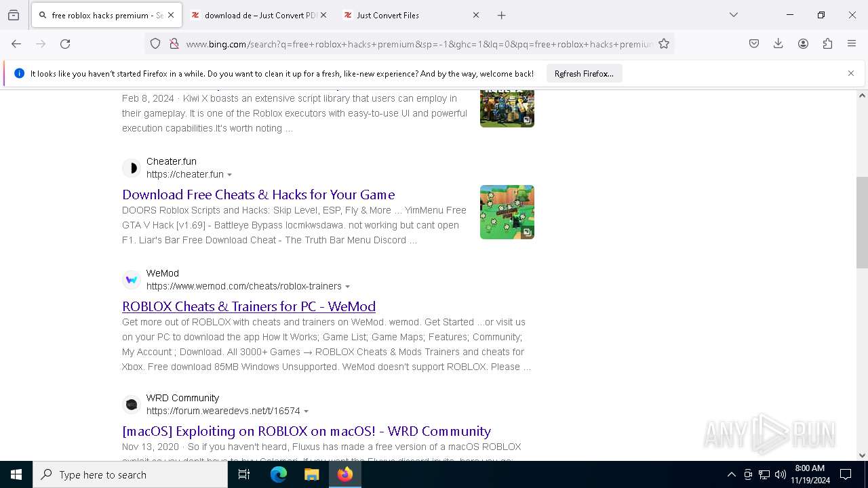This screenshot has width=868, height=488.
Task: Go back to previous page
Action: click(16, 44)
